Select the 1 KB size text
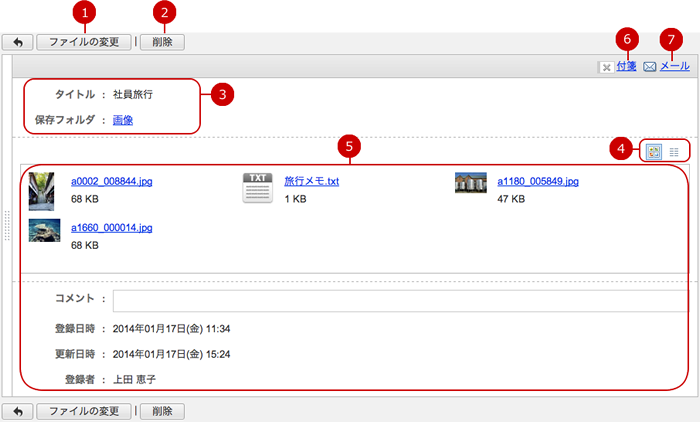 click(296, 199)
